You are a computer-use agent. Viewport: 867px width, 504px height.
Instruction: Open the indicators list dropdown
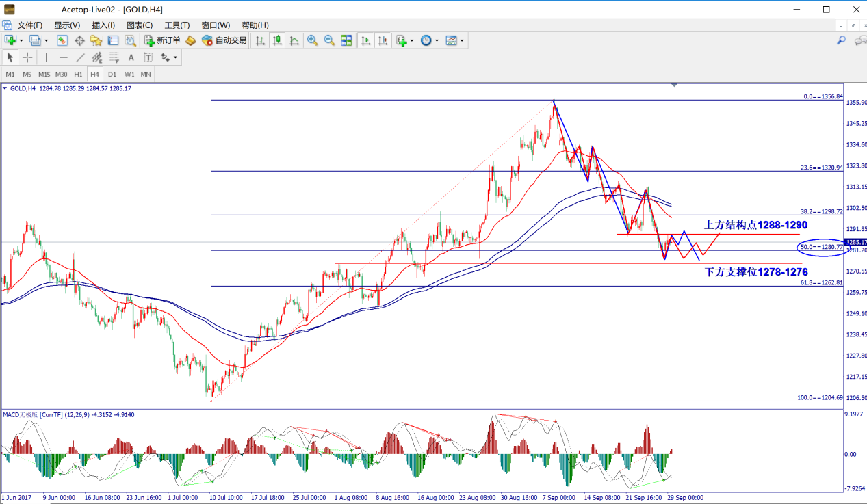pos(412,41)
